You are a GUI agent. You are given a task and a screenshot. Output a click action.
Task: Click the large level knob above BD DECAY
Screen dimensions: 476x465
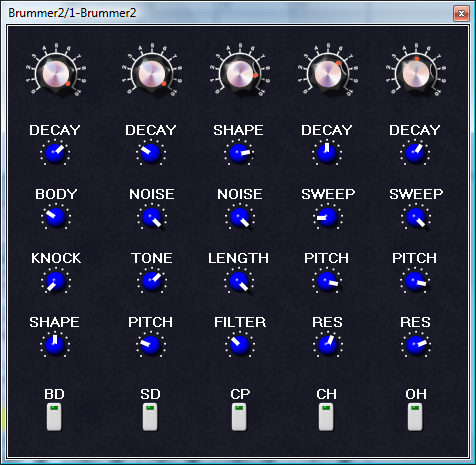coord(56,74)
